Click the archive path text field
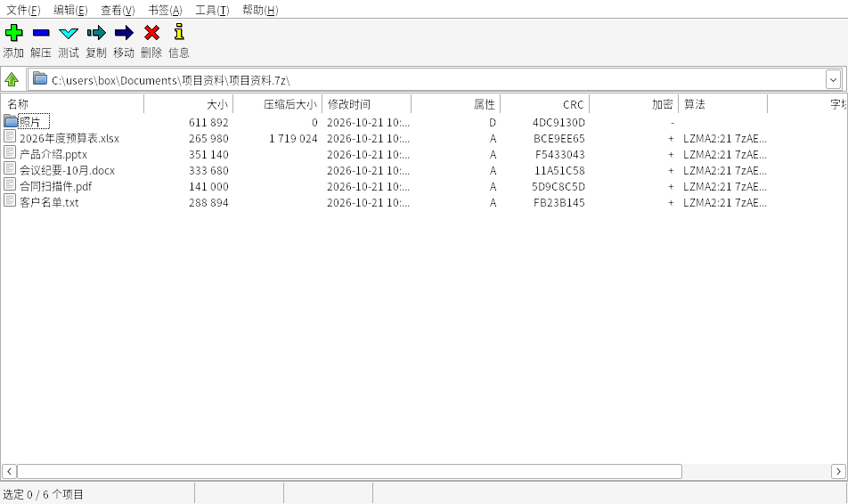Screen dimensions: 848x504 428,80
